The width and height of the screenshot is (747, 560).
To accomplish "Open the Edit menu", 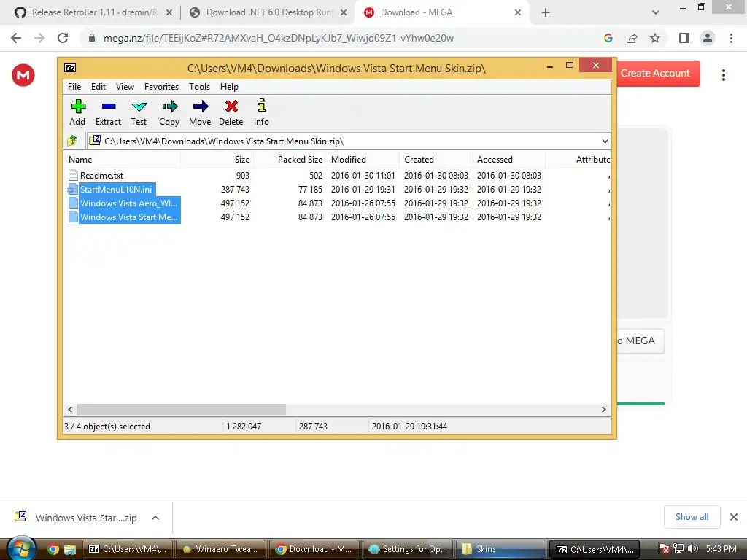I will coord(98,87).
